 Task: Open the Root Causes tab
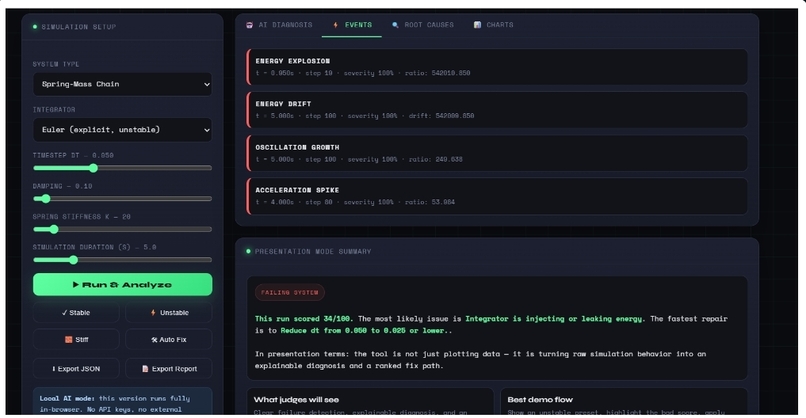[423, 25]
